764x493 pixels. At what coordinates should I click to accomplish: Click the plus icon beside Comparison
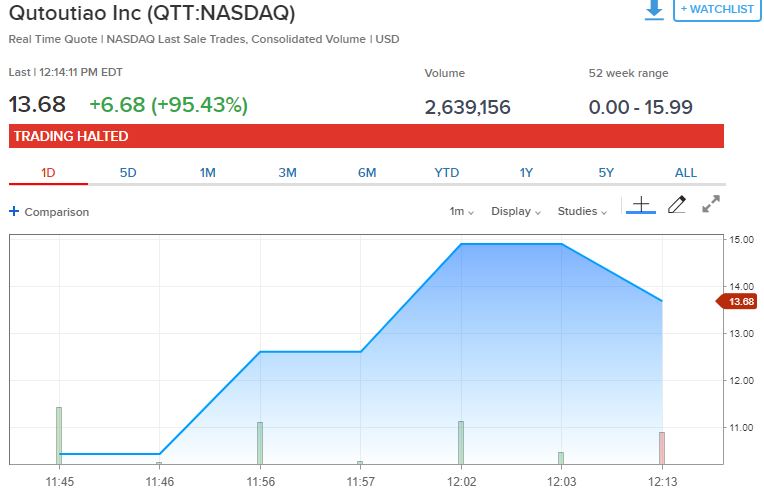[x=14, y=211]
